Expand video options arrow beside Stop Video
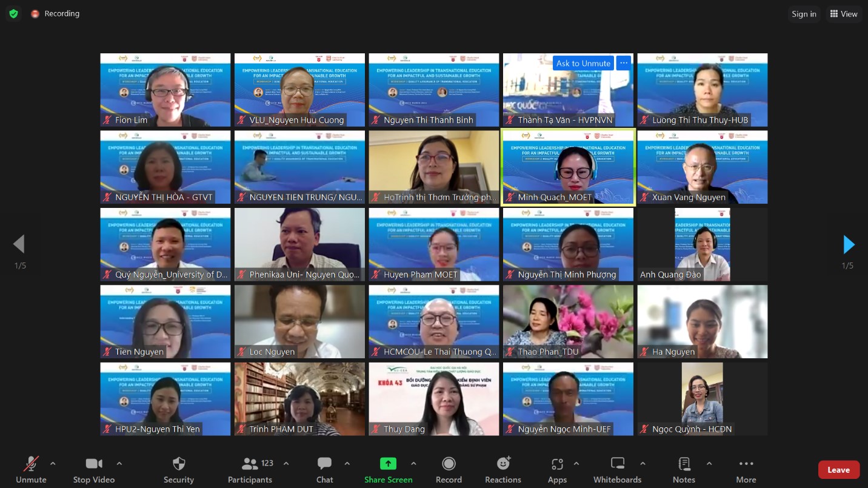Image resolution: width=868 pixels, height=488 pixels. 119,464
